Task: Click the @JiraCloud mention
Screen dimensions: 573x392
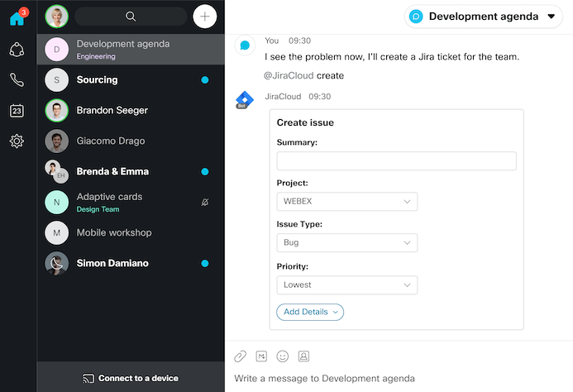Action: [289, 76]
